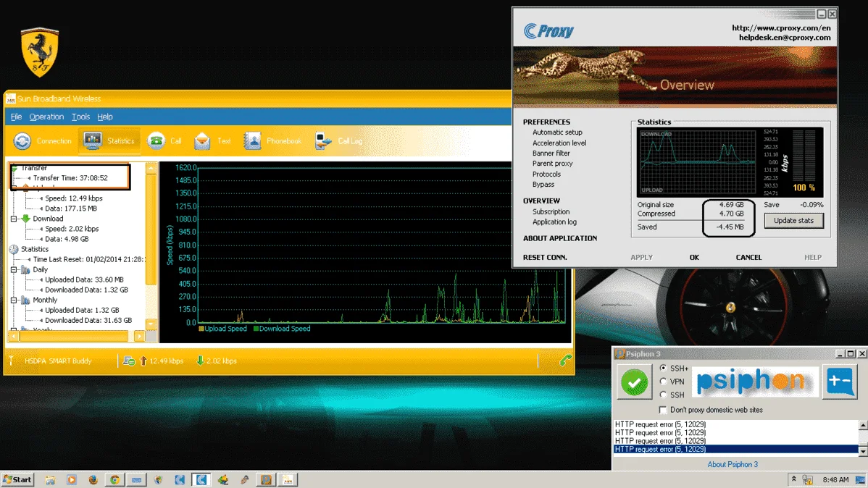Click the system tray clock 8:48 AM

click(x=835, y=480)
